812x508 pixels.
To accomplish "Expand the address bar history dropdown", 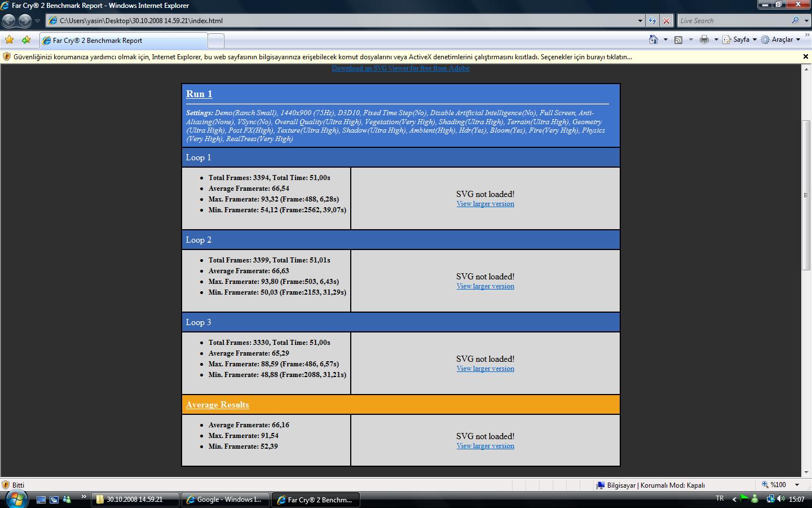I will click(640, 21).
